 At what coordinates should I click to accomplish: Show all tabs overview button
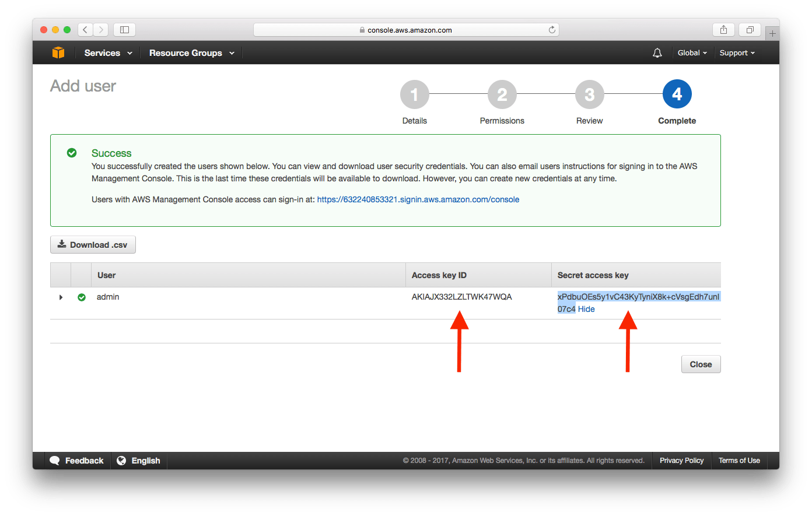[x=750, y=30]
